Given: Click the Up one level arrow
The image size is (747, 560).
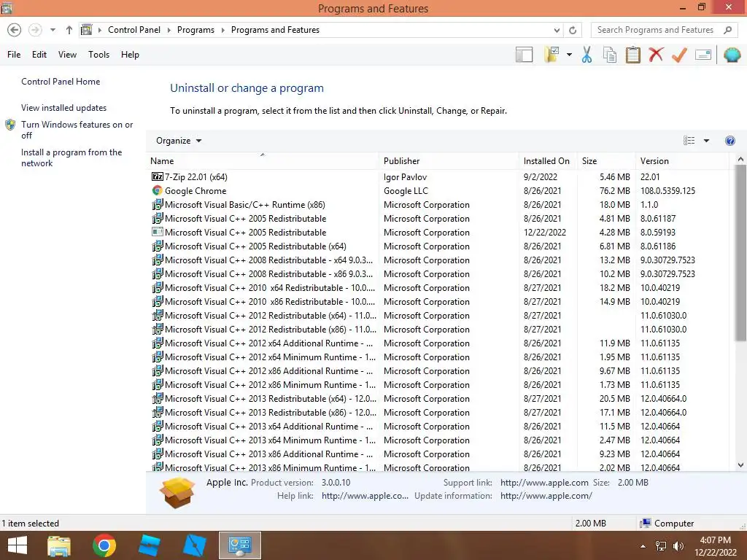Looking at the screenshot, I should (69, 30).
